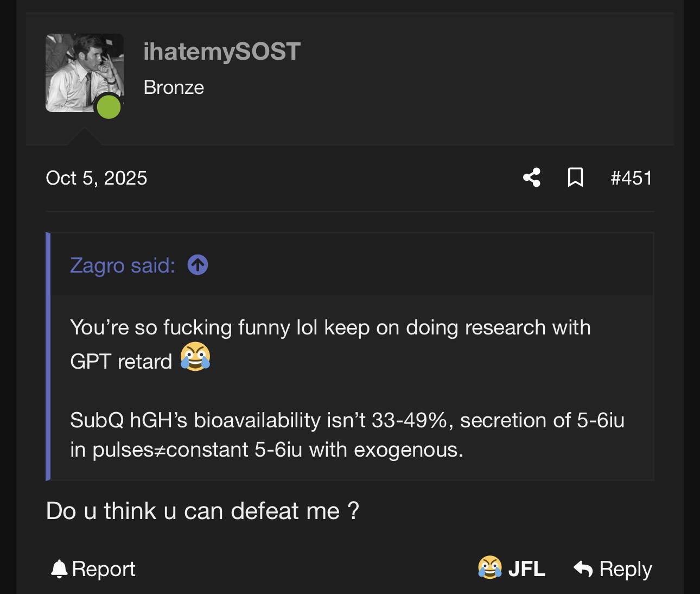Open the Oct 5, 2025 post permalink
The image size is (700, 594).
[97, 178]
